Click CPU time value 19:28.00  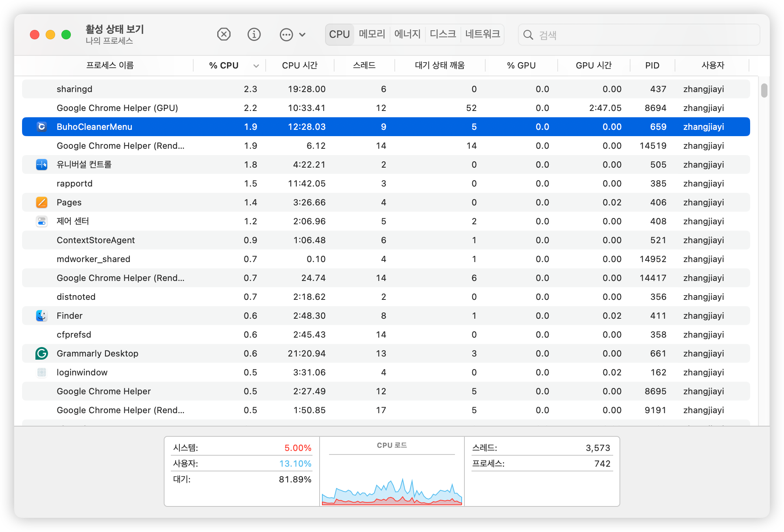click(x=307, y=89)
